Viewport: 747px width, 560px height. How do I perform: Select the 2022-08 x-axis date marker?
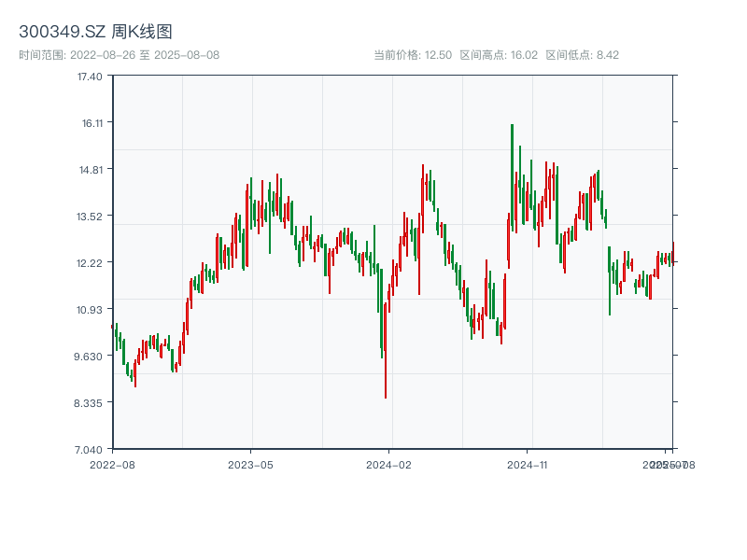click(x=112, y=464)
